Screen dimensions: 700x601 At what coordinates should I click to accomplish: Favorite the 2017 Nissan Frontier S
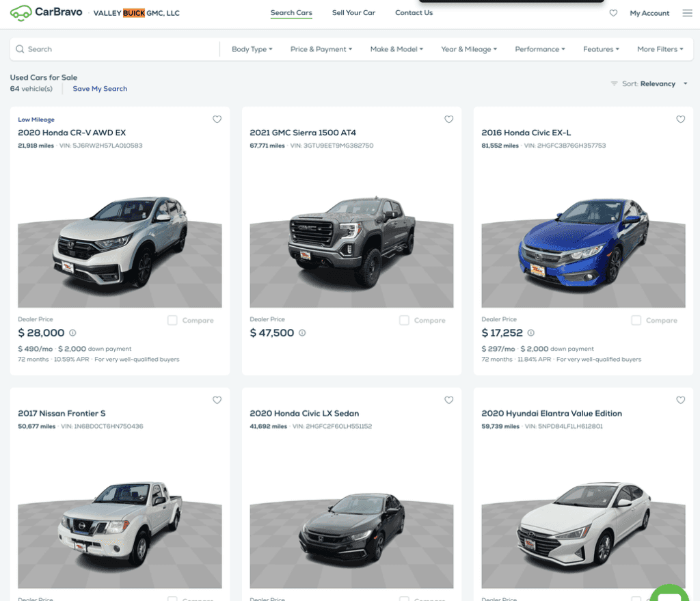[217, 400]
